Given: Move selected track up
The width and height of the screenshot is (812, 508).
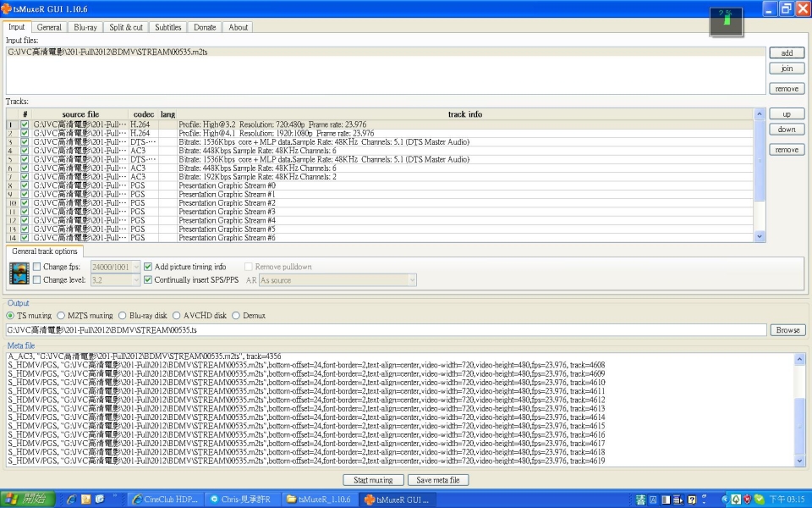Looking at the screenshot, I should pos(787,114).
